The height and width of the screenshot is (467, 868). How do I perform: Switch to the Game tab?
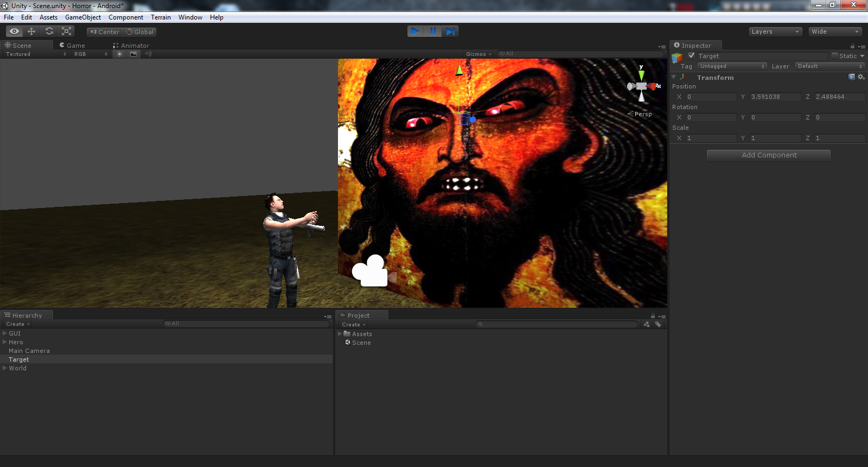click(x=73, y=46)
